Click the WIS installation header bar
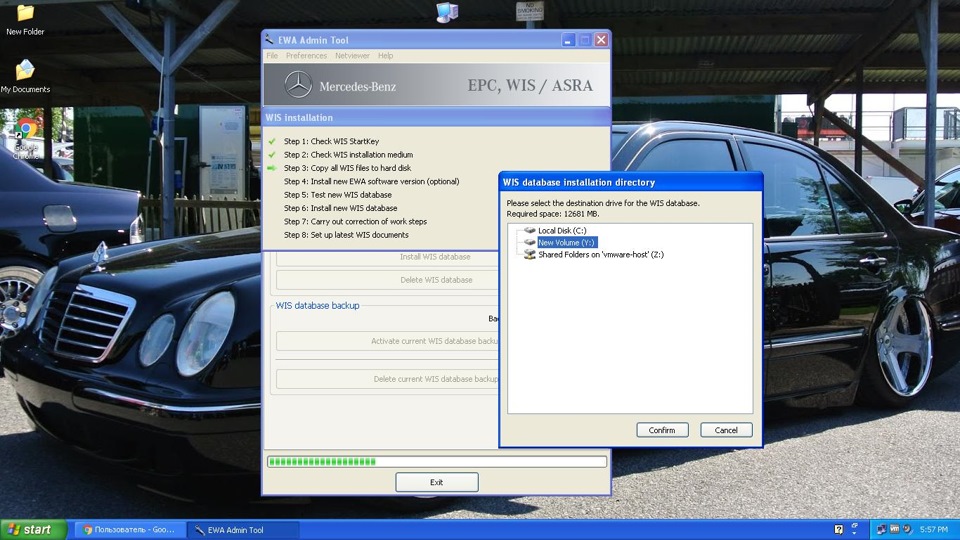Screen dimensions: 960x540 [437, 118]
